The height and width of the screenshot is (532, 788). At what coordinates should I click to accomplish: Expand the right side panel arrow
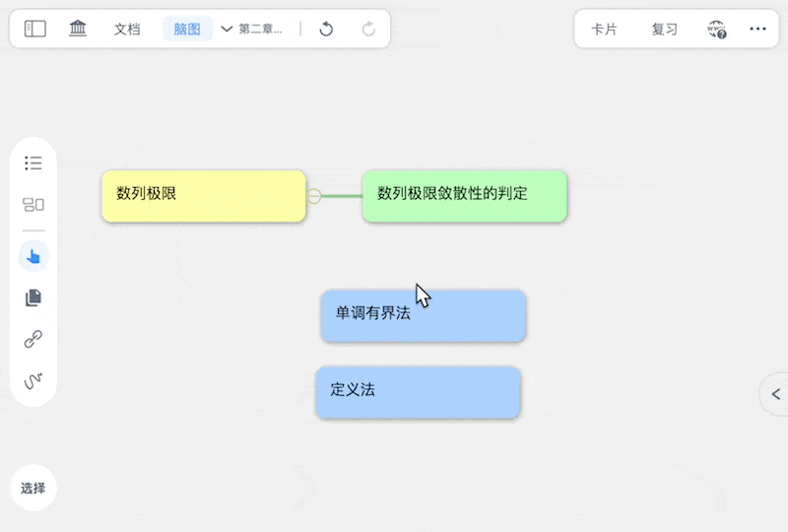tap(775, 394)
